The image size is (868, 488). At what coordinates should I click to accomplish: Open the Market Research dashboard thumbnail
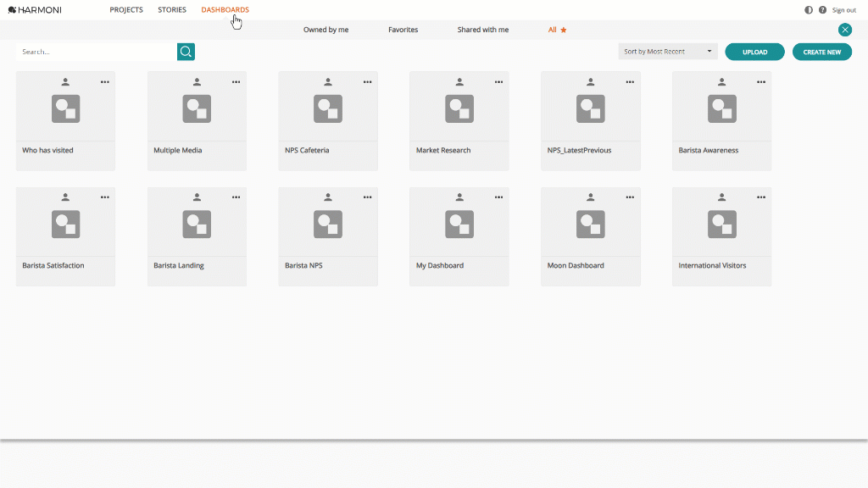tap(459, 108)
